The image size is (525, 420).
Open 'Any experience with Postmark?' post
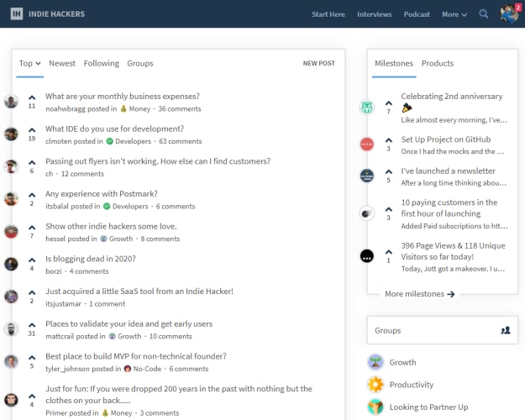point(102,193)
